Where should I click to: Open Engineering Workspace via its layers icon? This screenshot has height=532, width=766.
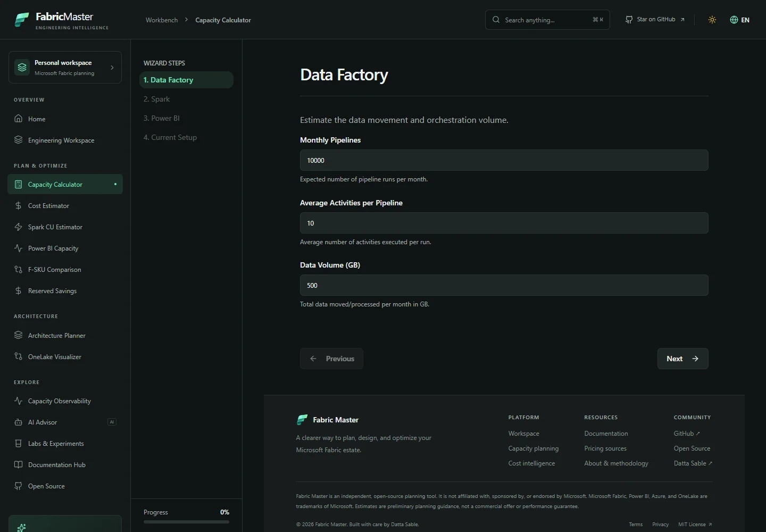19,140
